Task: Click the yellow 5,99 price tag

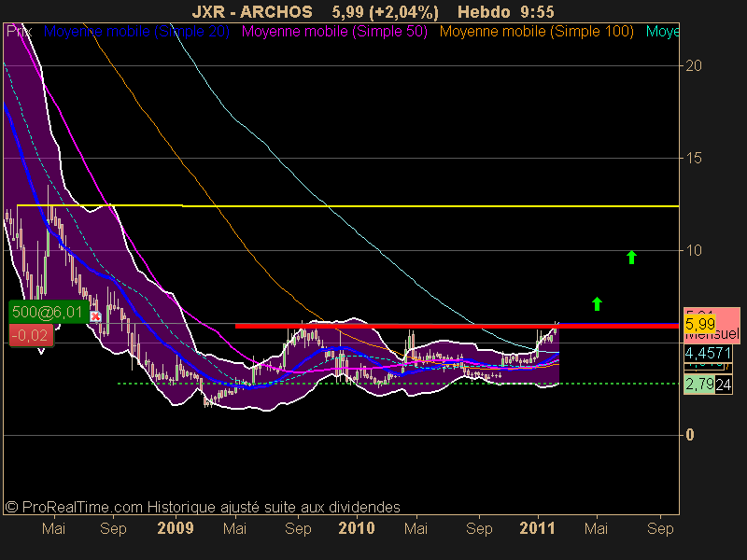Action: pos(699,324)
